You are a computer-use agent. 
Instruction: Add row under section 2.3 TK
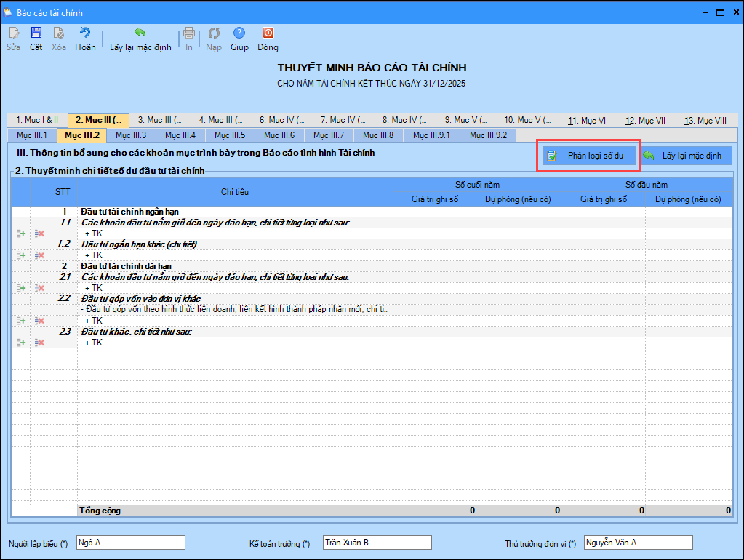click(x=22, y=343)
